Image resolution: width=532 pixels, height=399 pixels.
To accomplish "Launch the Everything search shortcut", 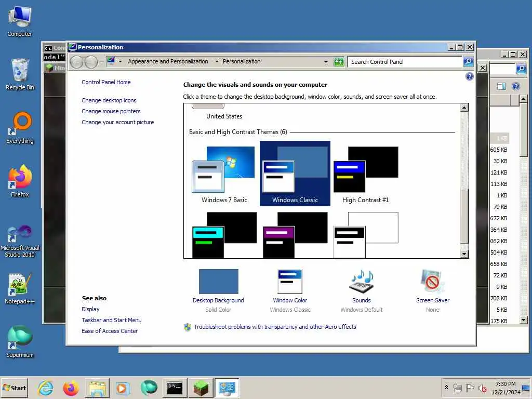I will point(20,128).
